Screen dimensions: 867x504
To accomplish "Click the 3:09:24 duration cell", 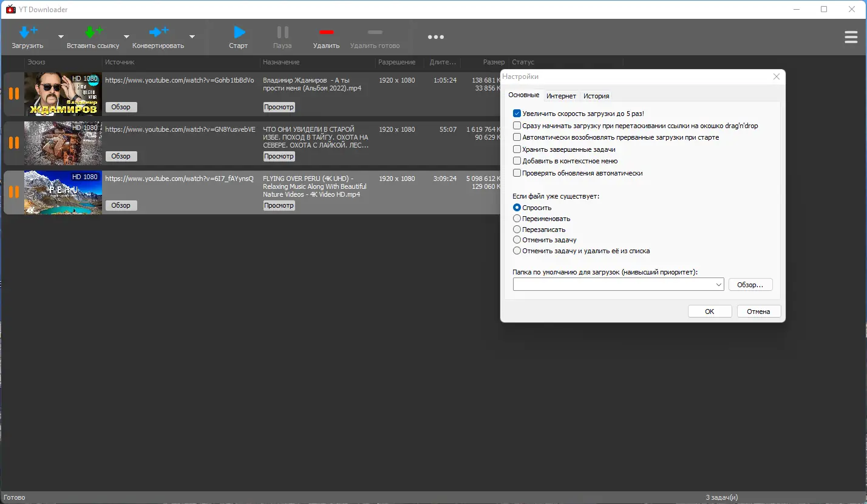I will click(x=445, y=179).
